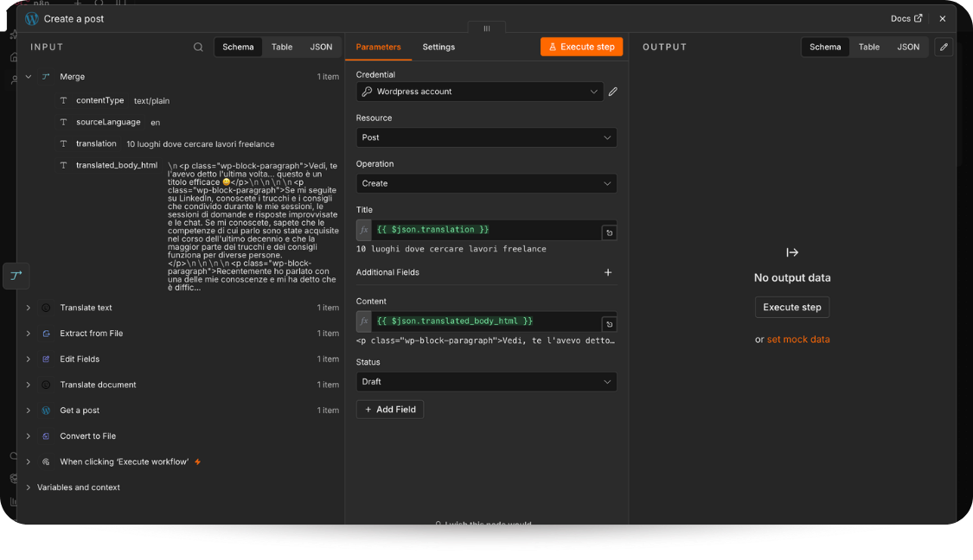973x560 pixels.
Task: Select Table view in Input panel
Action: 282,48
